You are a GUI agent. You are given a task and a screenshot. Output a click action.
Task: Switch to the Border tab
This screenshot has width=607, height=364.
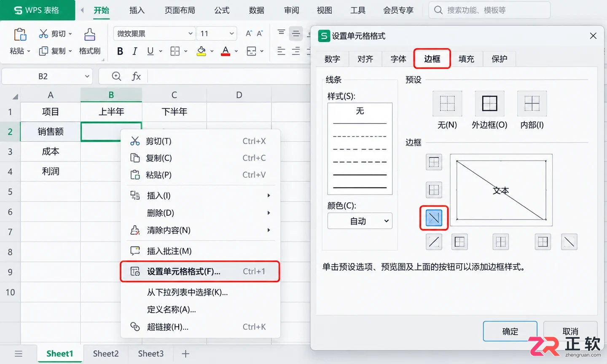432,59
